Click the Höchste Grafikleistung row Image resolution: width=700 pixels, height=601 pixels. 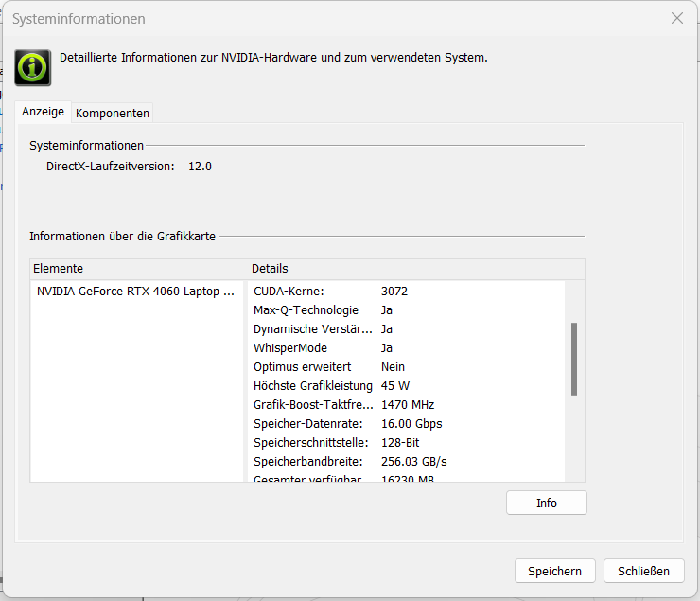tap(331, 386)
